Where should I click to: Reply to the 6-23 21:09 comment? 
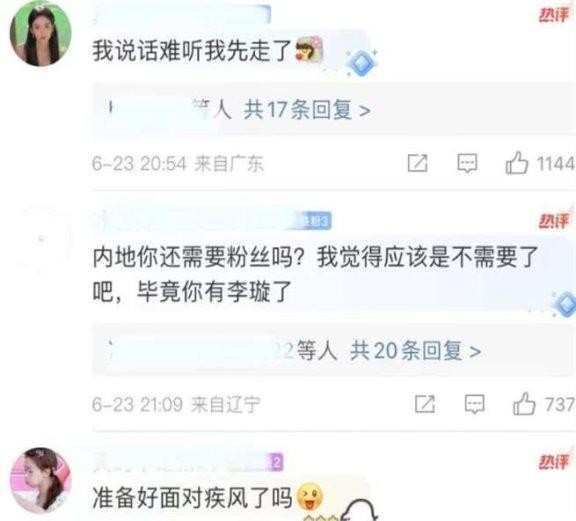(x=475, y=405)
